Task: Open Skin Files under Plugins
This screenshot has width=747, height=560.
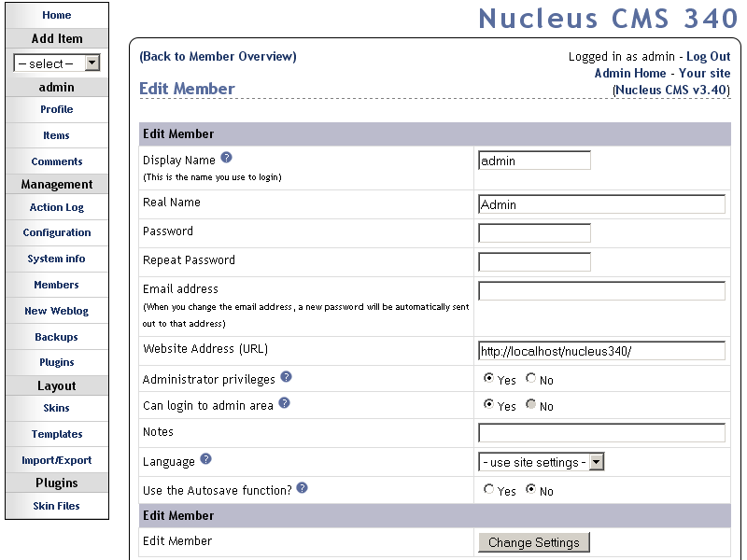Action: [x=56, y=506]
